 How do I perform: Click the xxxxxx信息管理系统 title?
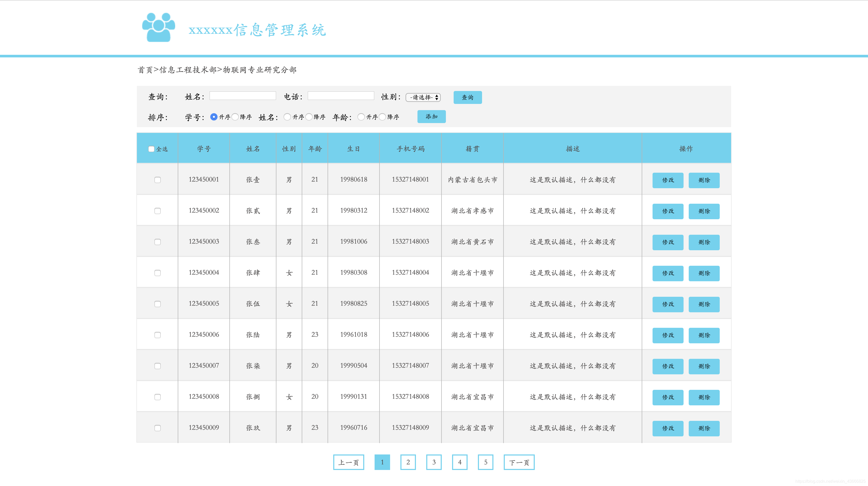pyautogui.click(x=257, y=30)
